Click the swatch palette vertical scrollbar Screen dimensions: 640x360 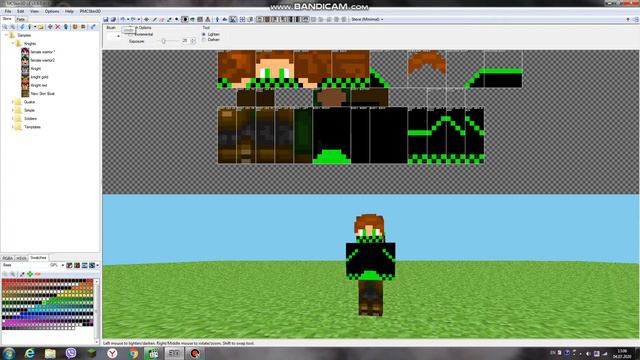[x=96, y=310]
